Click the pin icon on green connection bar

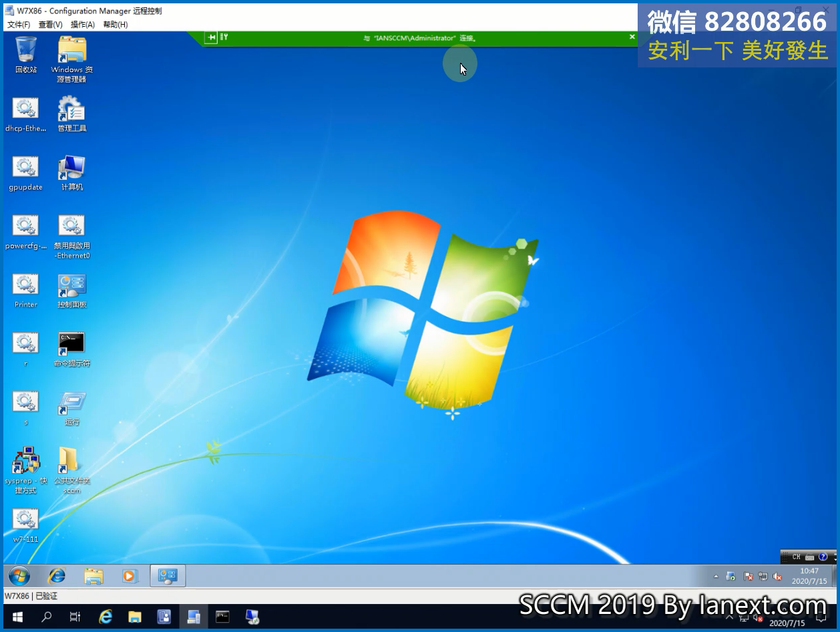coord(212,37)
